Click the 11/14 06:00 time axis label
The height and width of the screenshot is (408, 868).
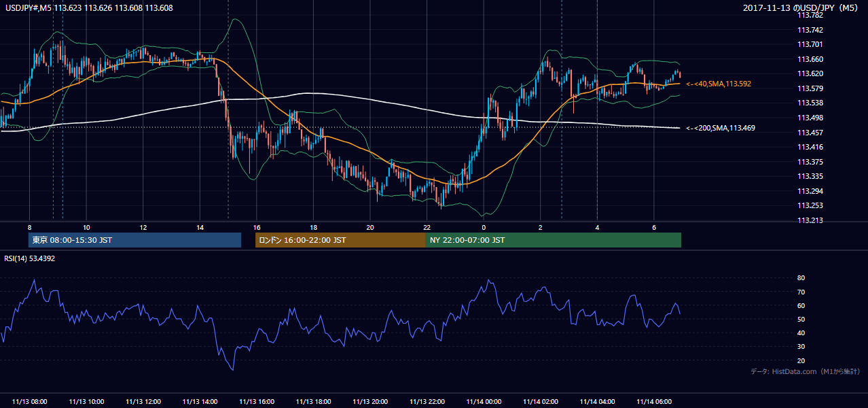654,402
